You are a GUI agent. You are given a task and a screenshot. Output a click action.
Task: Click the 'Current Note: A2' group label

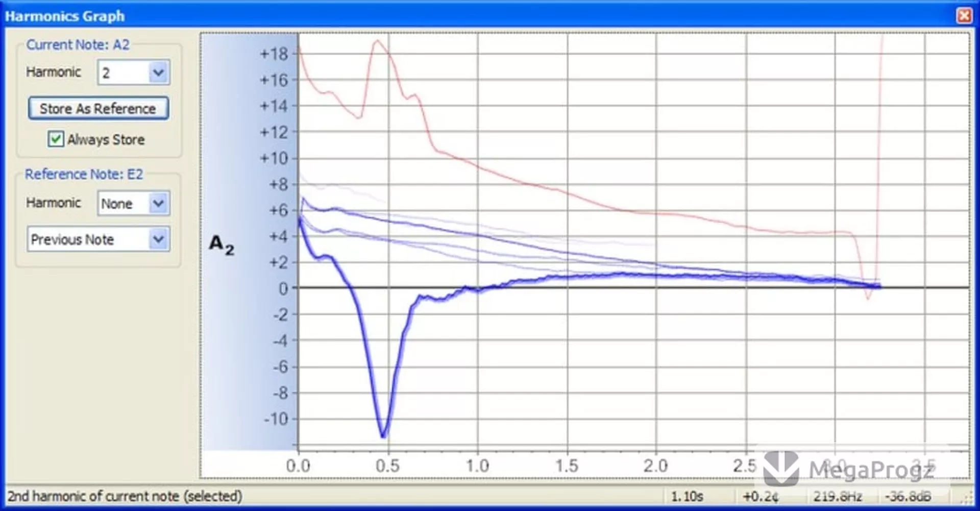point(78,45)
